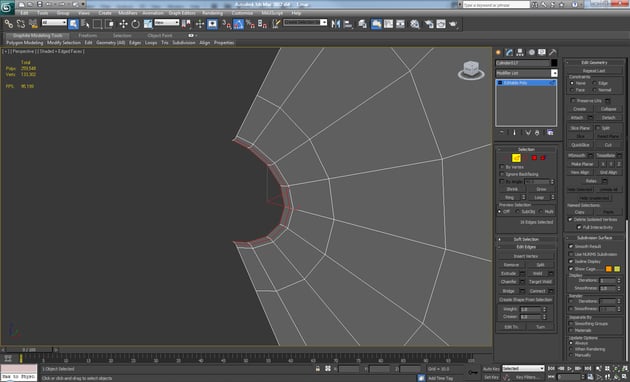Switch to the Freeform ribbon tab
The width and height of the screenshot is (630, 382).
(88, 35)
